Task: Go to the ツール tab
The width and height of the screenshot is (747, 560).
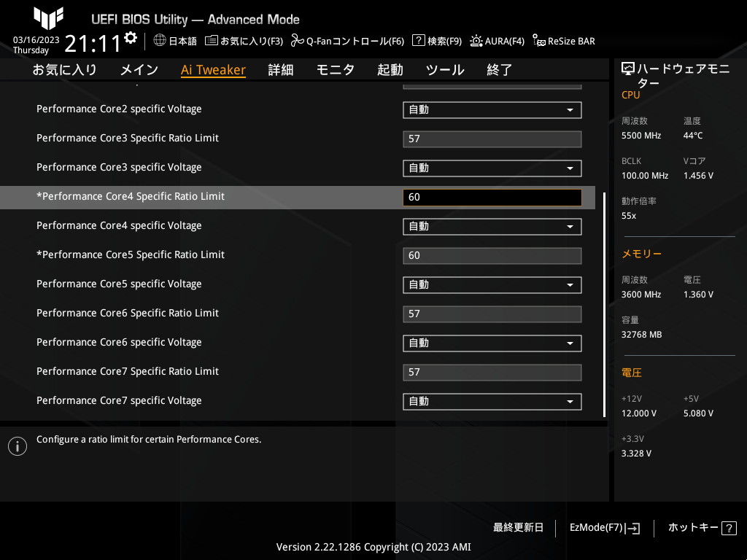Action: click(x=445, y=70)
